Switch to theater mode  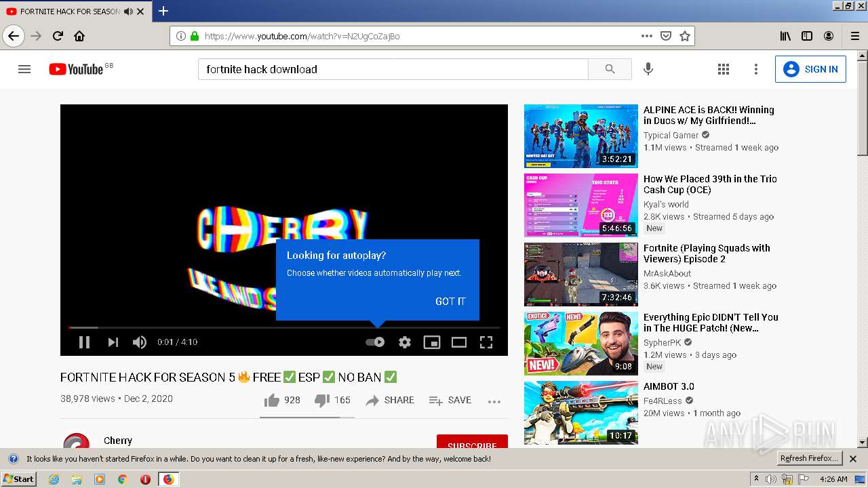(x=459, y=342)
